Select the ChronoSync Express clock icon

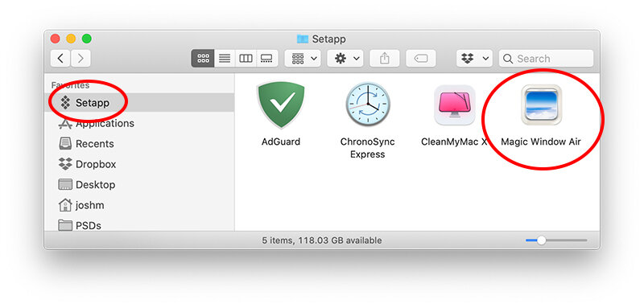(x=368, y=105)
